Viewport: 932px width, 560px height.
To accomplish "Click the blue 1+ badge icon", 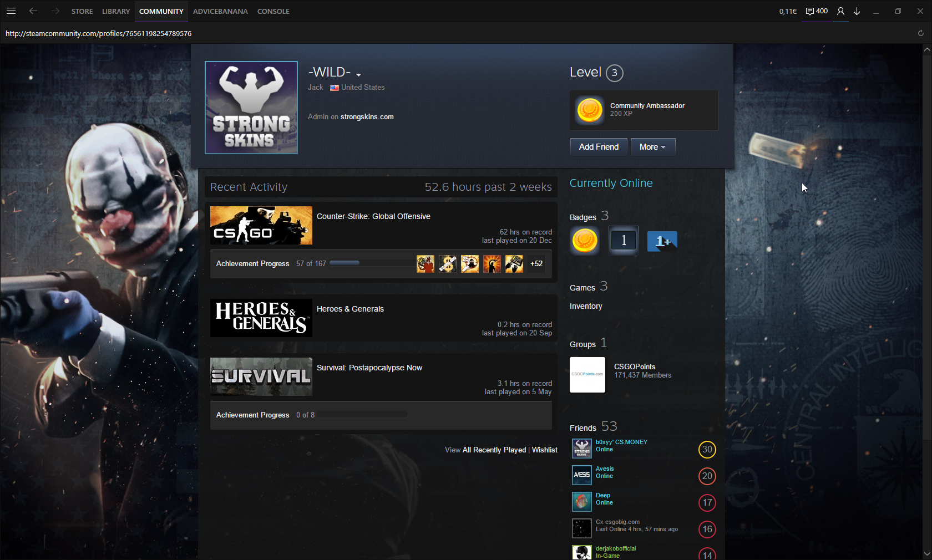I will point(662,241).
